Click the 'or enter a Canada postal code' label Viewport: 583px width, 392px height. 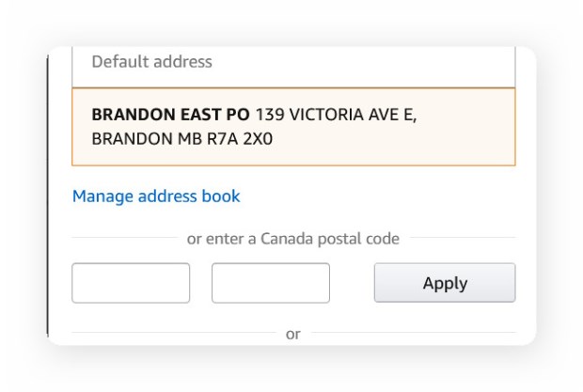click(x=293, y=239)
